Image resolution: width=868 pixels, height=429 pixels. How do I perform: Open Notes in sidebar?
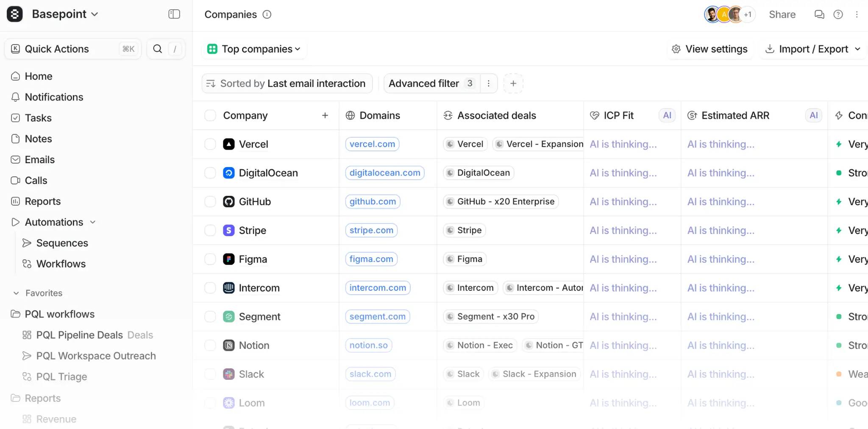pos(31,139)
